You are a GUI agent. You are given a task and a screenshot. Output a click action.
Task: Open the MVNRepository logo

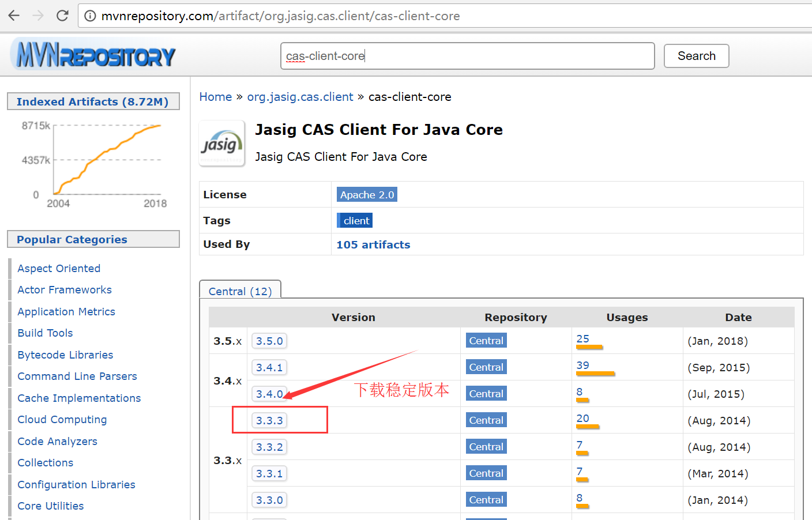tap(93, 54)
